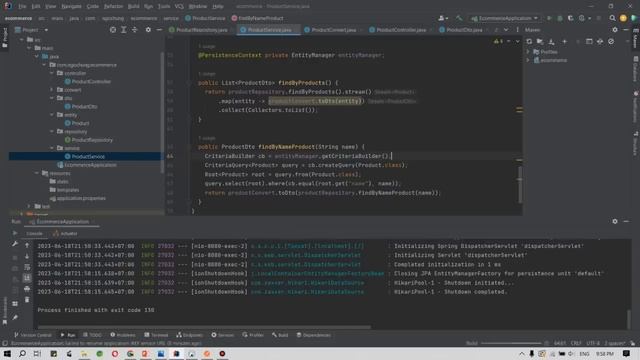Run with coverage icon in toolbar
640x360 pixels.
[571, 18]
